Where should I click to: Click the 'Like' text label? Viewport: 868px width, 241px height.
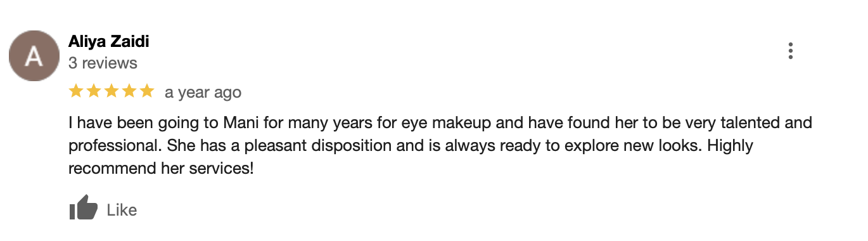(x=122, y=210)
